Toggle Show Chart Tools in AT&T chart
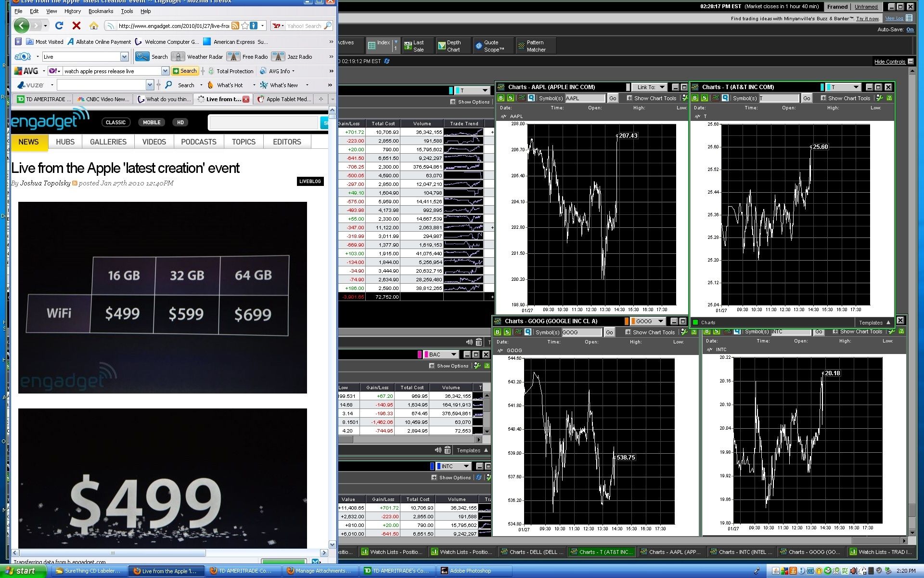 [846, 98]
